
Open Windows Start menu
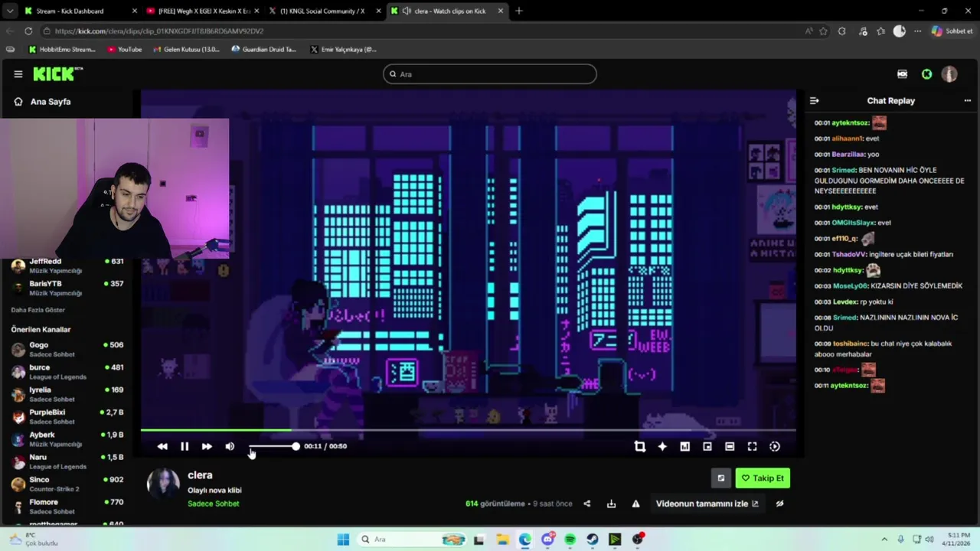click(x=343, y=540)
